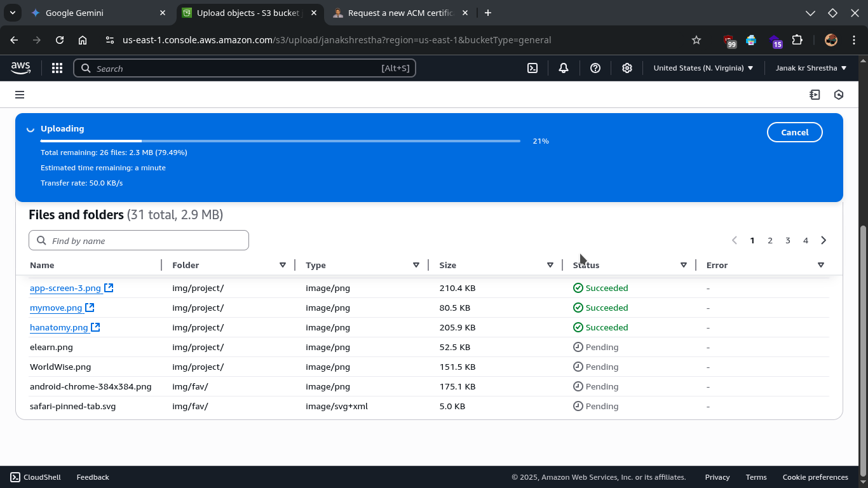Sort by the Status column arrow
This screenshot has height=488, width=868.
click(x=684, y=265)
